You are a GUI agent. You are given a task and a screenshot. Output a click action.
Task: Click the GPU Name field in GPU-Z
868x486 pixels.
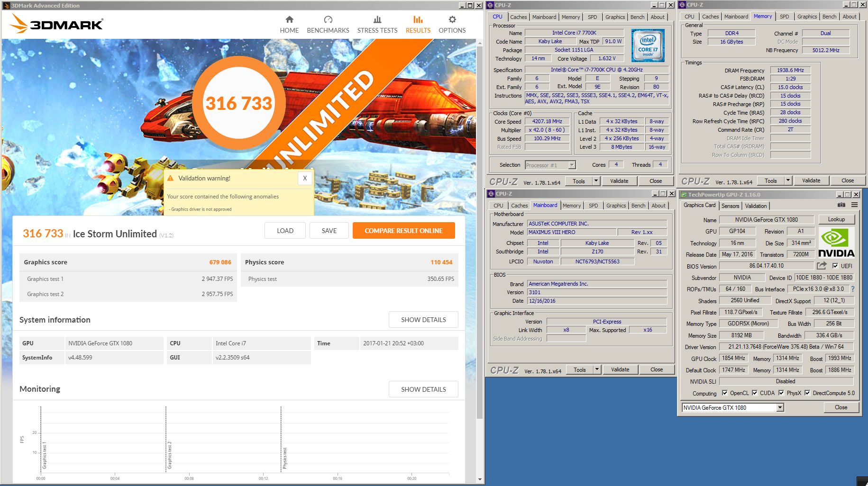[767, 220]
